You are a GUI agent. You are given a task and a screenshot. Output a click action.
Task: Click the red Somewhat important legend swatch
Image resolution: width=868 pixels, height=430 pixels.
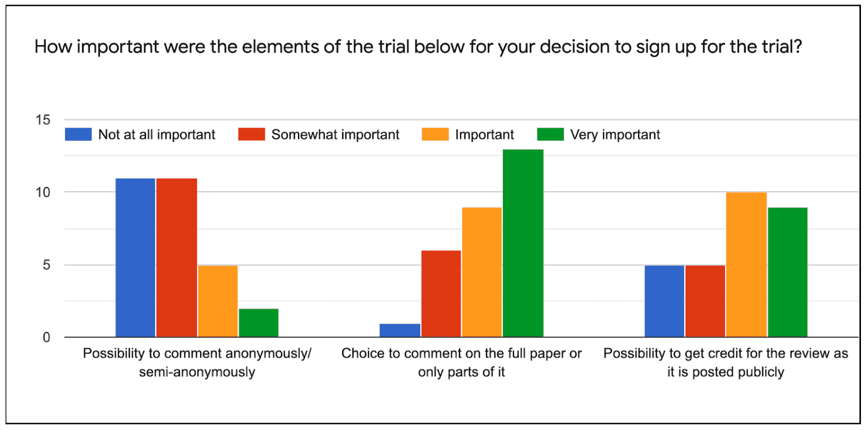251,134
